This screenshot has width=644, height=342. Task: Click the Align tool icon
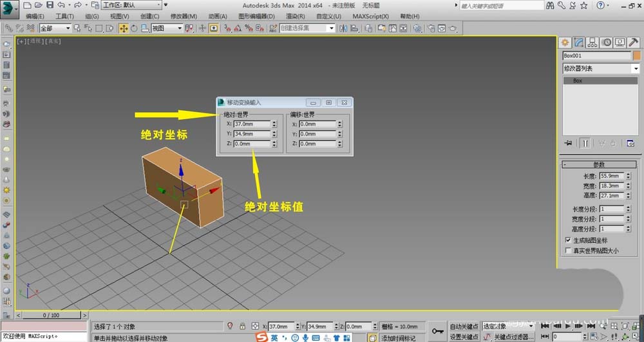tap(354, 28)
